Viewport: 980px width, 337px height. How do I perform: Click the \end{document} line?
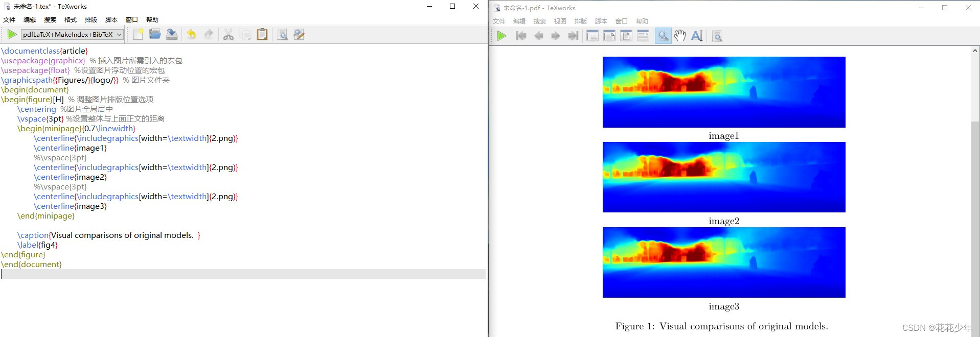point(31,264)
